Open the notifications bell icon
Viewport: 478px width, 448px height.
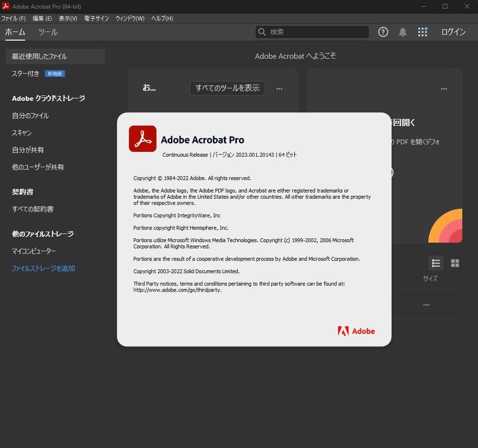coord(403,32)
